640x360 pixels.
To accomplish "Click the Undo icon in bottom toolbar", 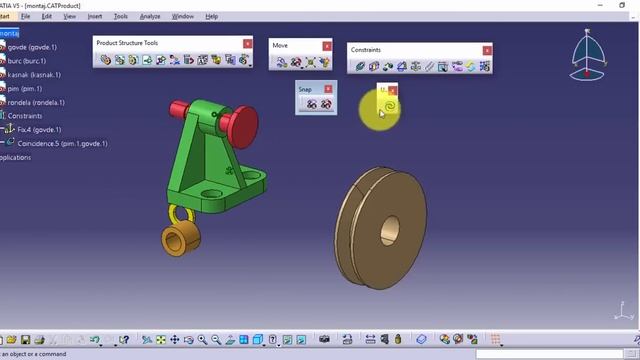I will click(95, 340).
